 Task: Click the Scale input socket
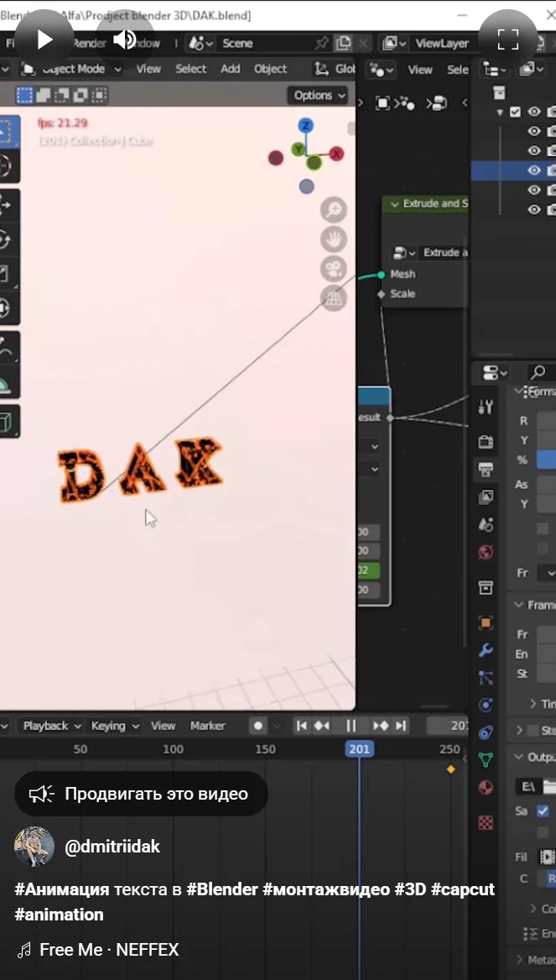coord(381,294)
